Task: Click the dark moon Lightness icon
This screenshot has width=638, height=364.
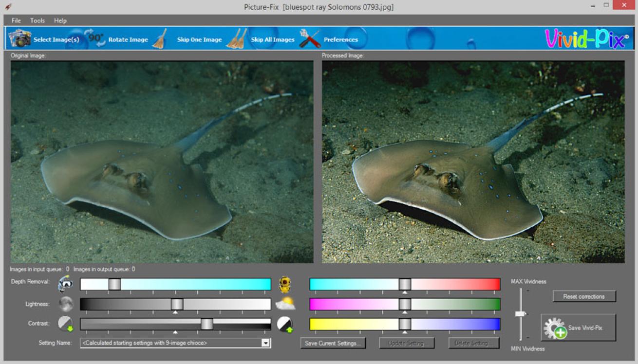Action: [66, 304]
